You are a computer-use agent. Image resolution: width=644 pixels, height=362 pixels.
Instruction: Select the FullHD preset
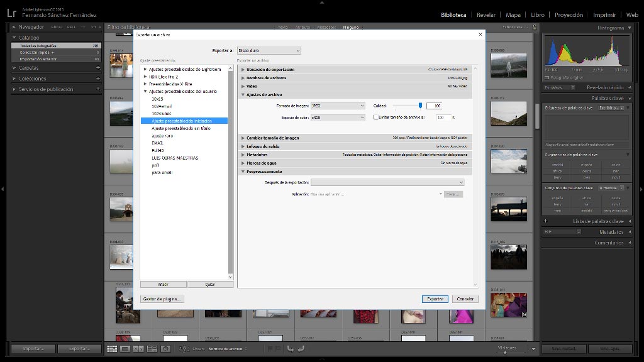coord(158,151)
